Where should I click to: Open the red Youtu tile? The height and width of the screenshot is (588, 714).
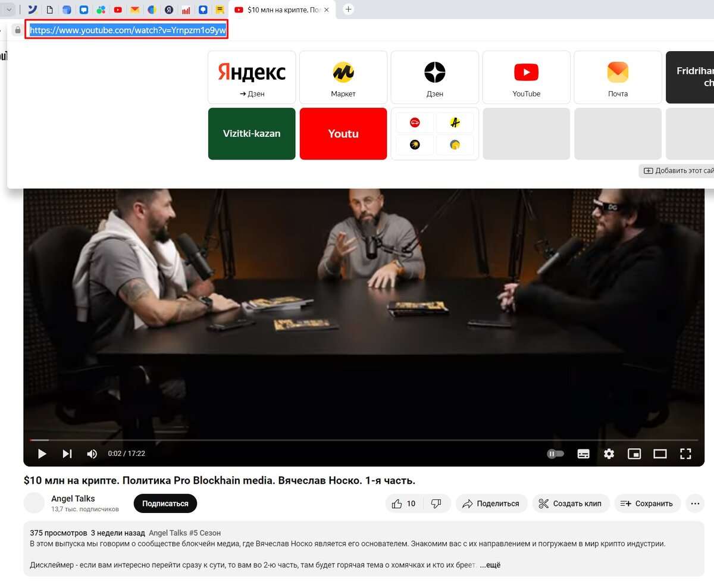[x=343, y=134]
